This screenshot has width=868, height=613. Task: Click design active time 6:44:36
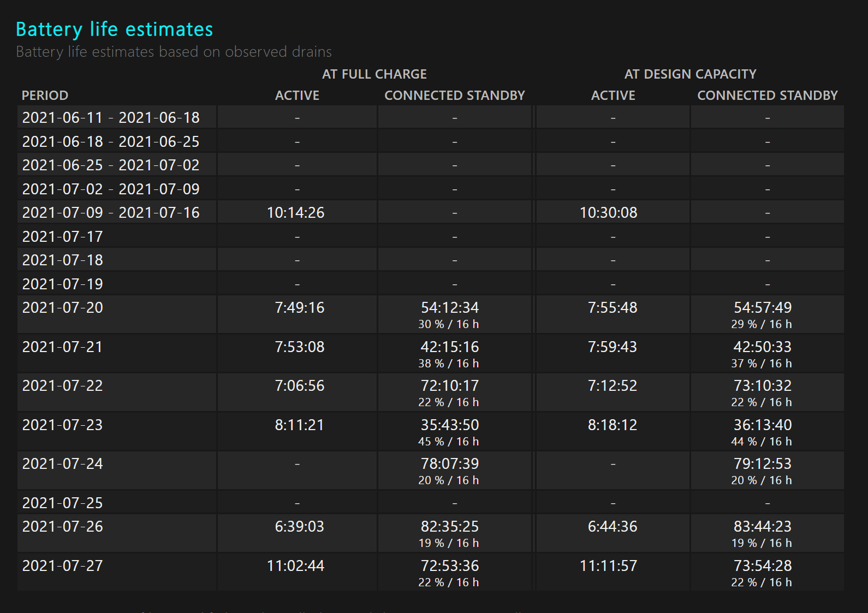pos(613,527)
